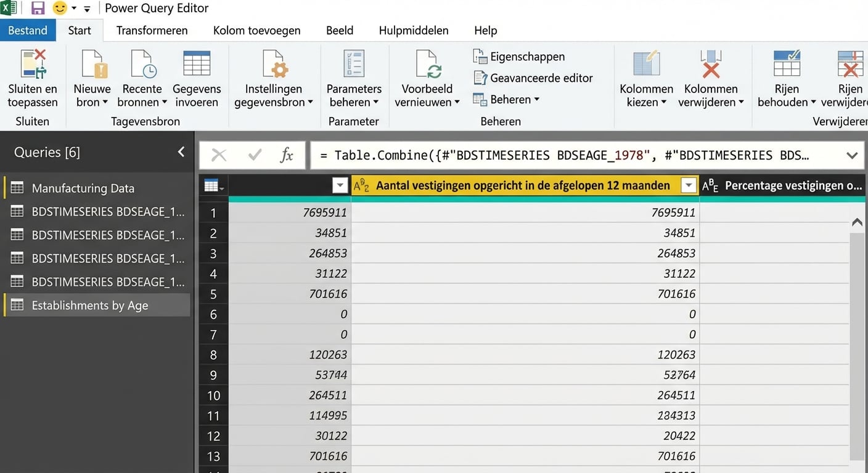The height and width of the screenshot is (473, 868).
Task: Open filter dropdown on Aantal vestigingen column
Action: coord(689,185)
